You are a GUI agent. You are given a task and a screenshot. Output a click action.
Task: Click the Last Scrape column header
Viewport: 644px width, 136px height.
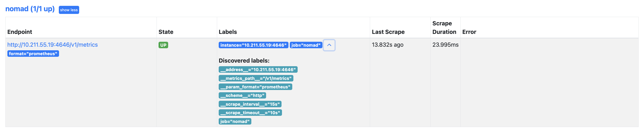(x=388, y=32)
